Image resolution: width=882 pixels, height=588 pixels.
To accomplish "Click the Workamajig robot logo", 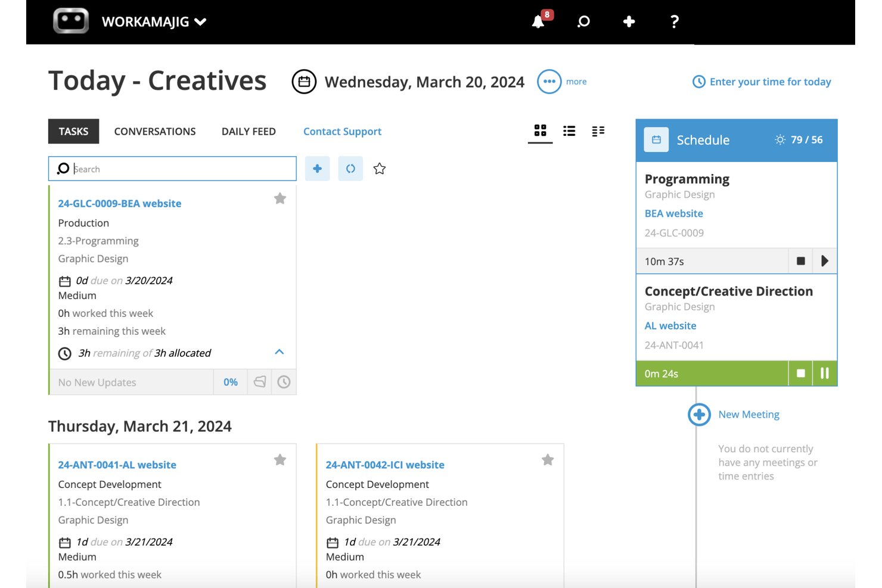I will [71, 21].
